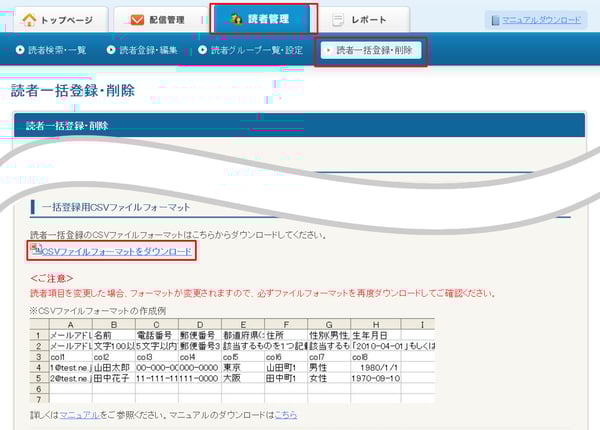Click the こちら manual download link
The width and height of the screenshot is (600, 430).
pos(285,415)
